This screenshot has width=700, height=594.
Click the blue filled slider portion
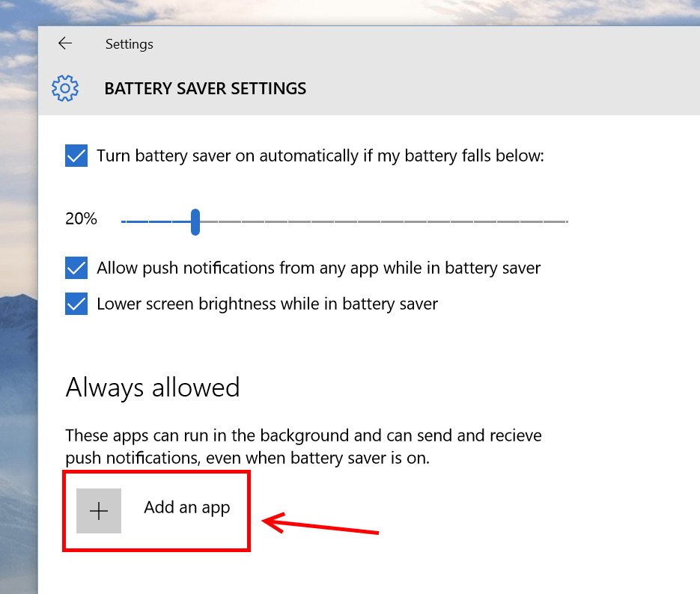point(156,221)
